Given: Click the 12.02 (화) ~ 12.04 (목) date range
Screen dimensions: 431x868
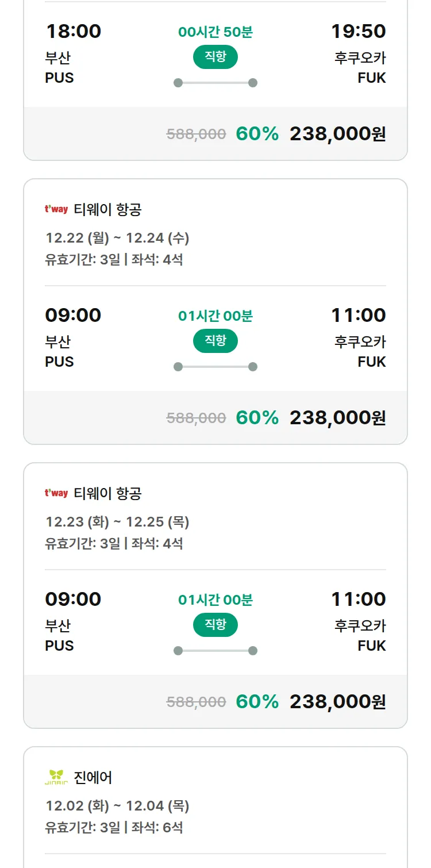Looking at the screenshot, I should pos(117,806).
